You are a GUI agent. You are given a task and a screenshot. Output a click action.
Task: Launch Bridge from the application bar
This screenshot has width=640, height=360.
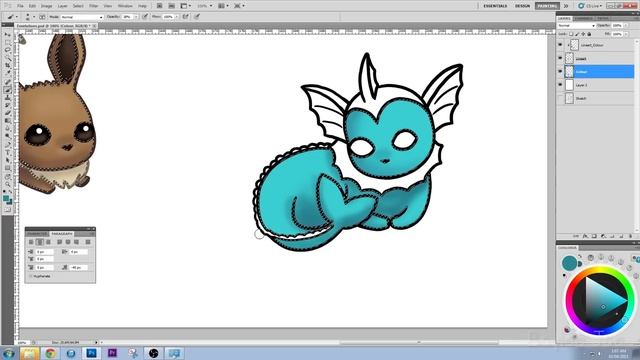[159, 6]
